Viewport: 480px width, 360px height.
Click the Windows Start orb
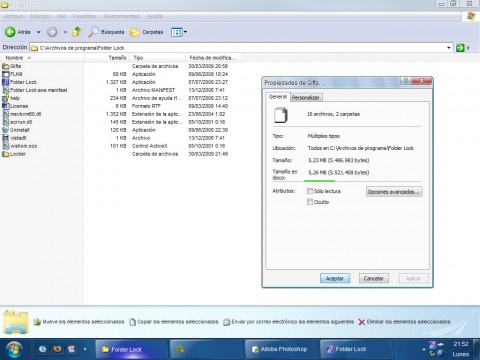[x=14, y=349]
